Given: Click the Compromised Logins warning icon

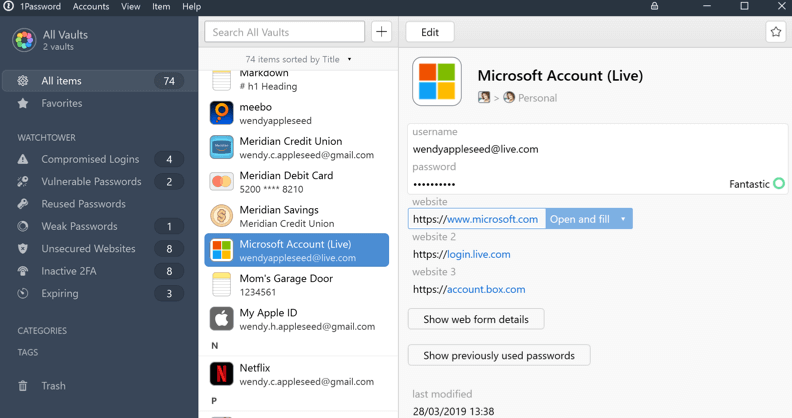Looking at the screenshot, I should click(23, 159).
